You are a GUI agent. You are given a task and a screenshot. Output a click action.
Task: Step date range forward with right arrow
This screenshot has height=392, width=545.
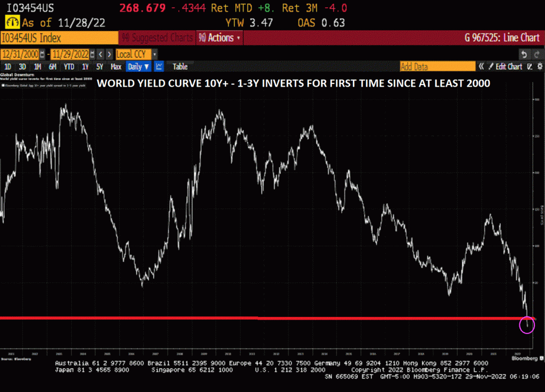pos(109,54)
